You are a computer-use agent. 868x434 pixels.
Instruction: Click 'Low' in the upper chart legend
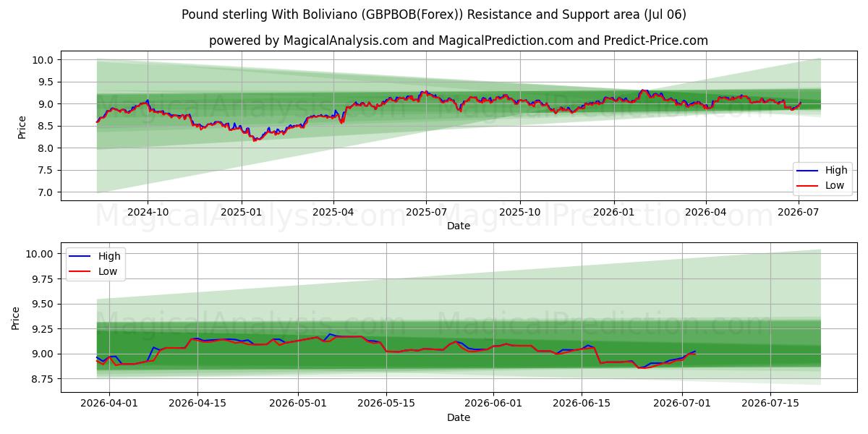pos(835,186)
